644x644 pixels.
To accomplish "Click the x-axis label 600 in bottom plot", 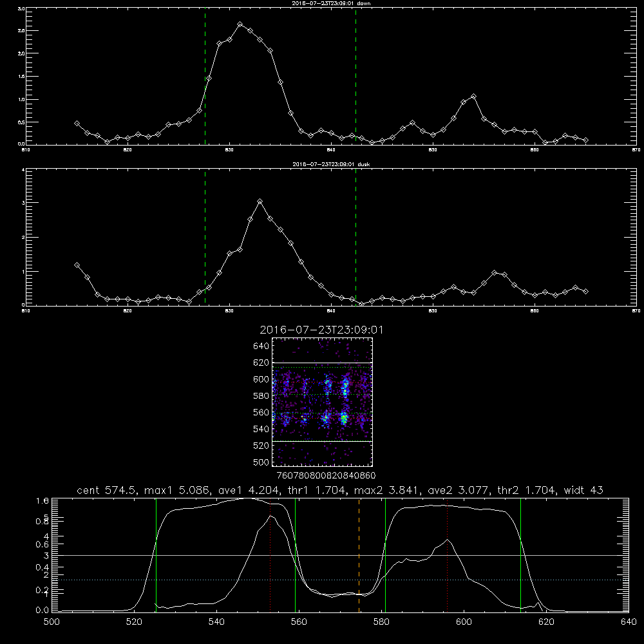I will tap(464, 622).
